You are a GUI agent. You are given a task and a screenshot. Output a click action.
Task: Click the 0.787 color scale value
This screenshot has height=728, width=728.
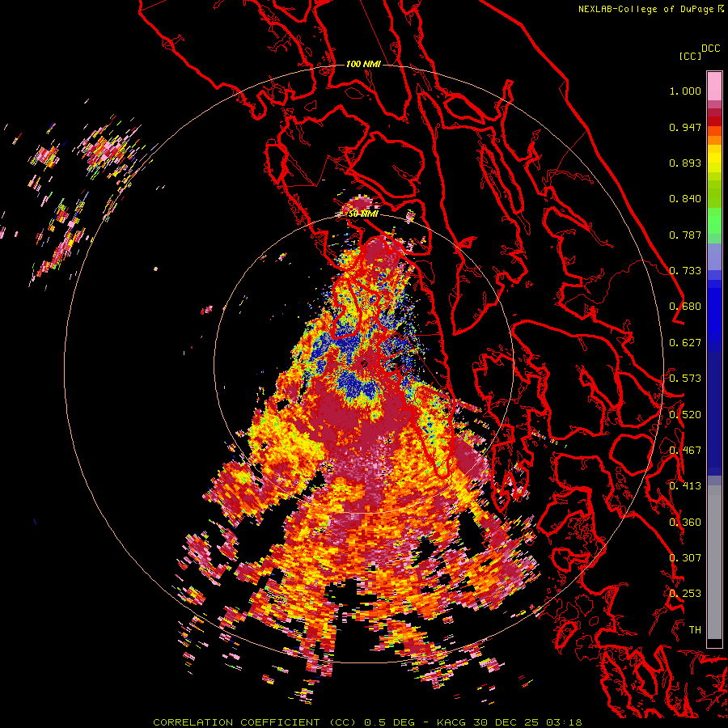685,235
